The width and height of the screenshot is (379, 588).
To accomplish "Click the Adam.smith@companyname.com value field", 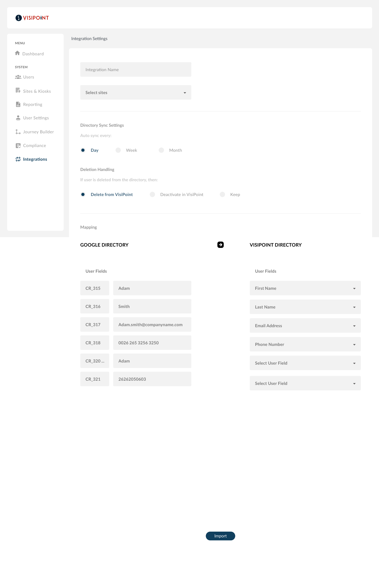I will 152,325.
